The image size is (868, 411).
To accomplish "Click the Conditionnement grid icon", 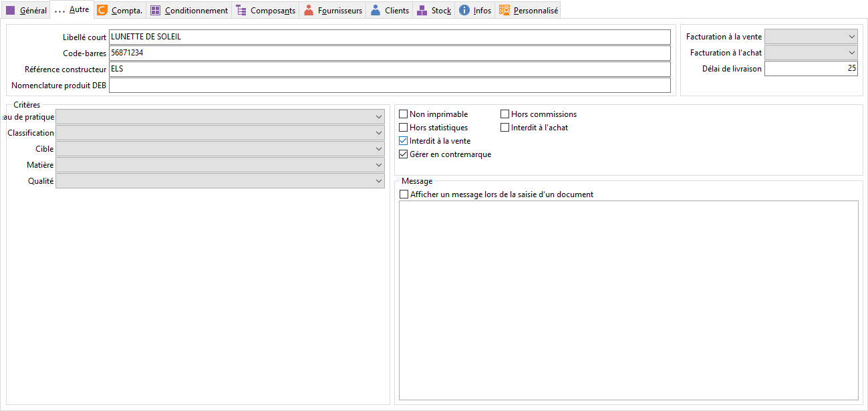I will pyautogui.click(x=155, y=11).
